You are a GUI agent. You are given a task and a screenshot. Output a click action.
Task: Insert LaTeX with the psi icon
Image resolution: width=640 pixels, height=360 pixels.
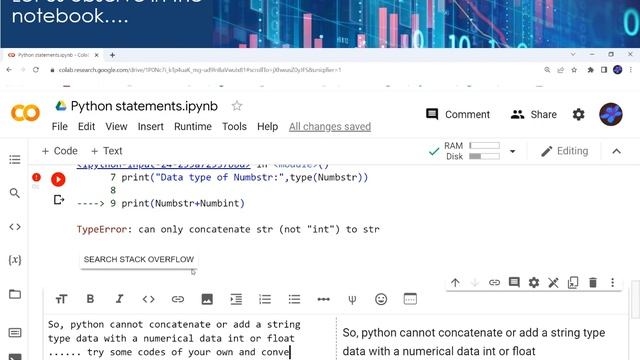tap(352, 300)
